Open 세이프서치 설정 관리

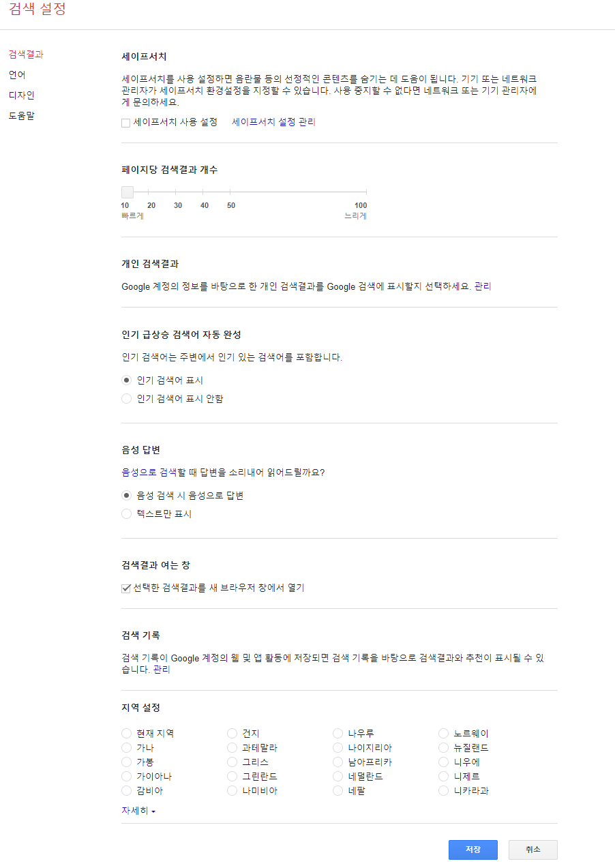point(273,122)
